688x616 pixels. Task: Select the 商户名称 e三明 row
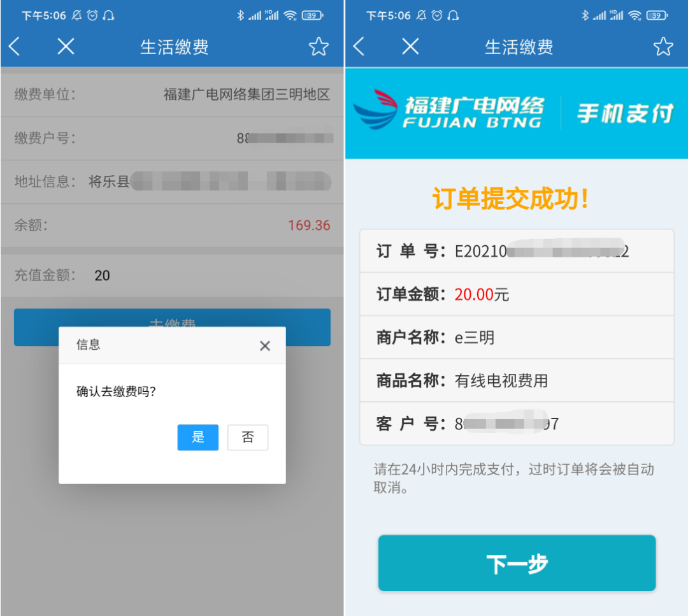pos(517,338)
